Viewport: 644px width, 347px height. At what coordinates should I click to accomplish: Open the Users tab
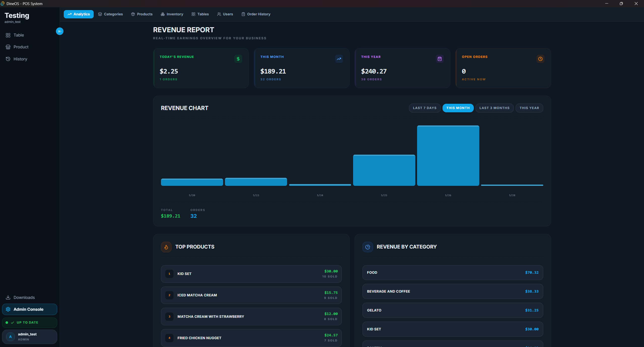225,14
